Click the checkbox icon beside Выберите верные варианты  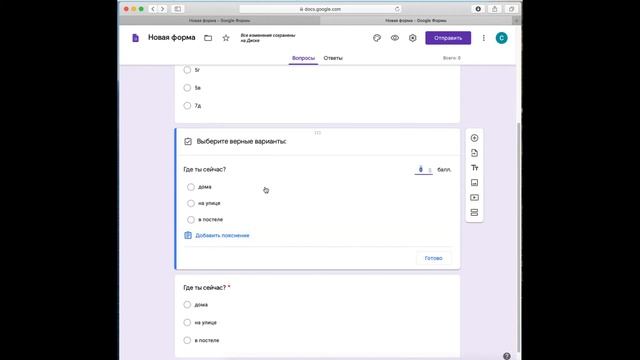point(188,141)
